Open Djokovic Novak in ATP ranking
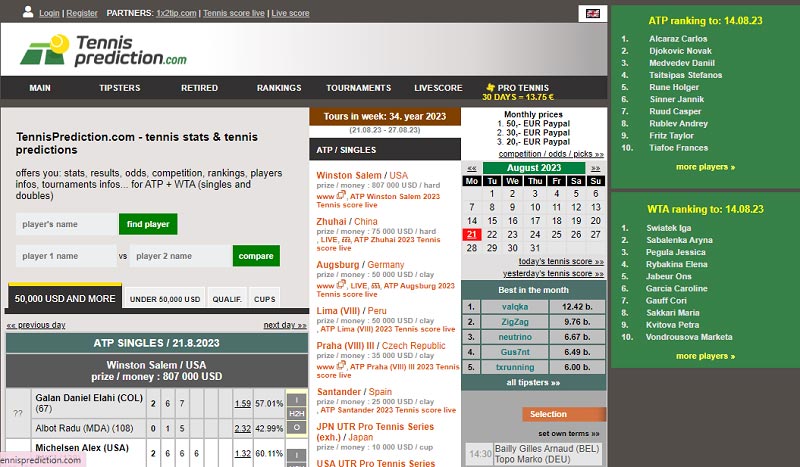The image size is (800, 467). tap(680, 51)
